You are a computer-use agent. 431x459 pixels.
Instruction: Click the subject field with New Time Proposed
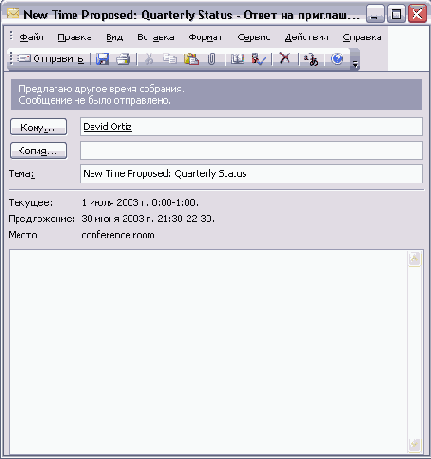pyautogui.click(x=251, y=173)
